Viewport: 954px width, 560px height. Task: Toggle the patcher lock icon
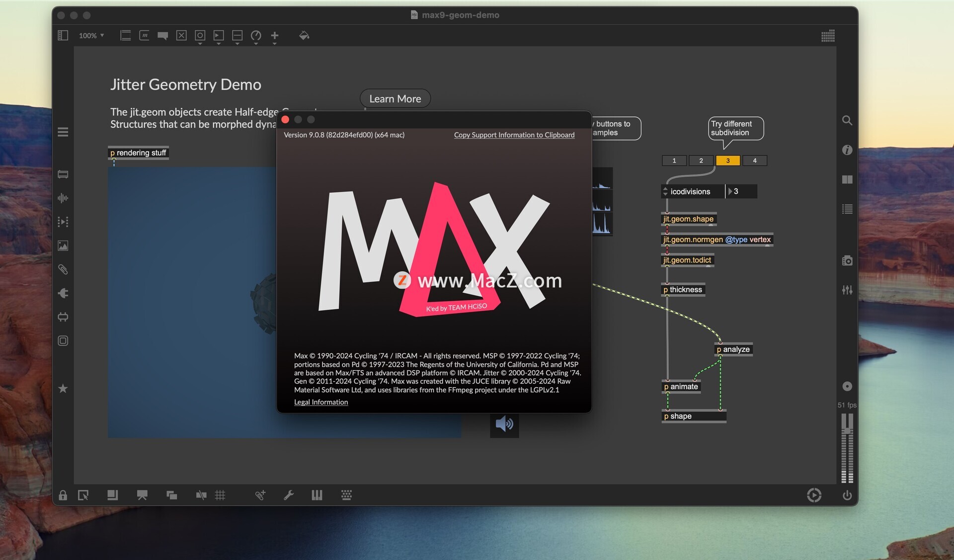pos(63,495)
